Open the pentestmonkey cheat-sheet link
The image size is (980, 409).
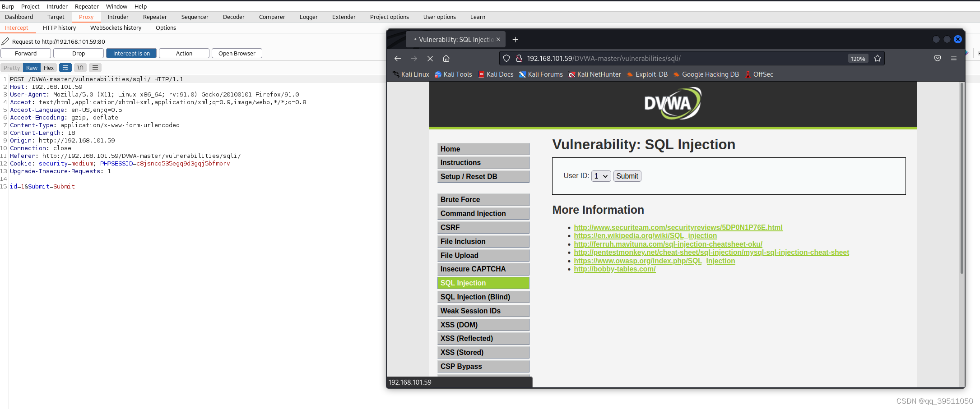(711, 253)
